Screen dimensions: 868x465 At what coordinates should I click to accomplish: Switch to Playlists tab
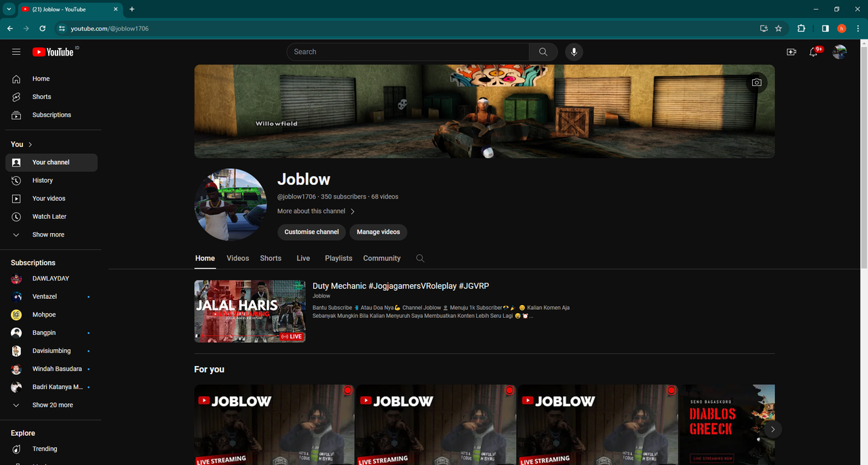tap(338, 258)
